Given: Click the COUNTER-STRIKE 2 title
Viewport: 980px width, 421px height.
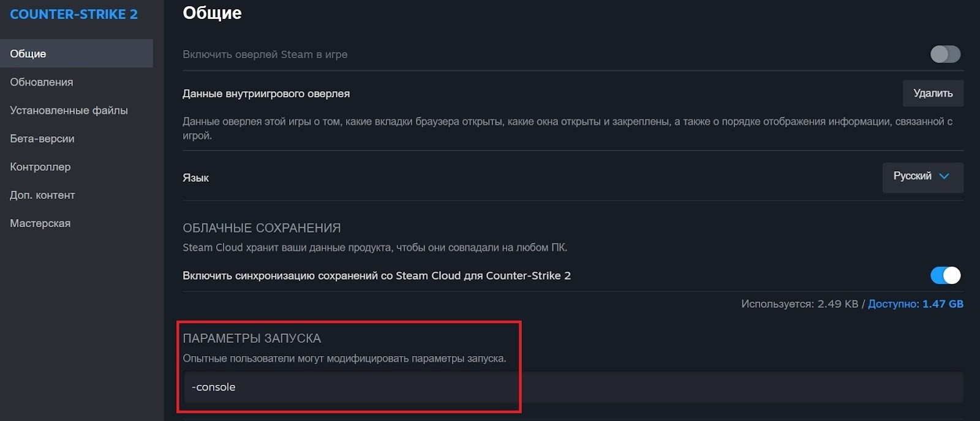Looking at the screenshot, I should coord(73,14).
